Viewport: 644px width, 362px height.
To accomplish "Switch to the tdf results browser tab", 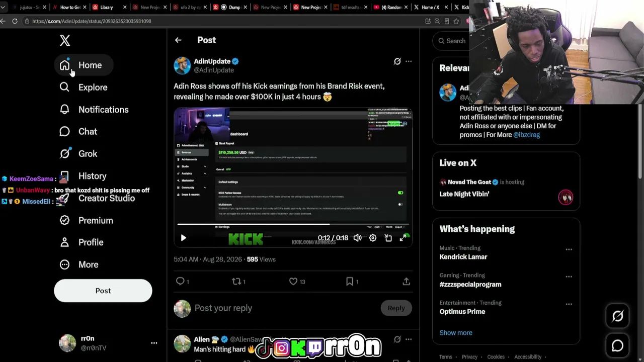I will coord(350,7).
